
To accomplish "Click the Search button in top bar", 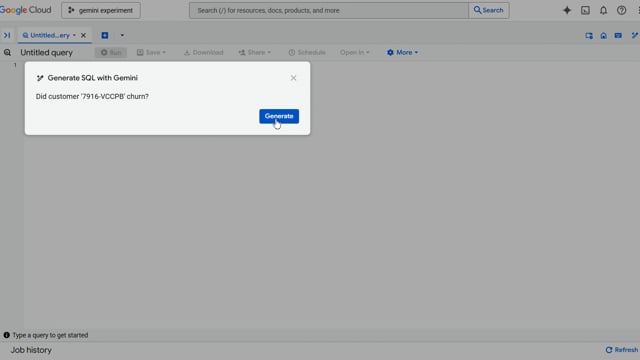I will [x=489, y=11].
